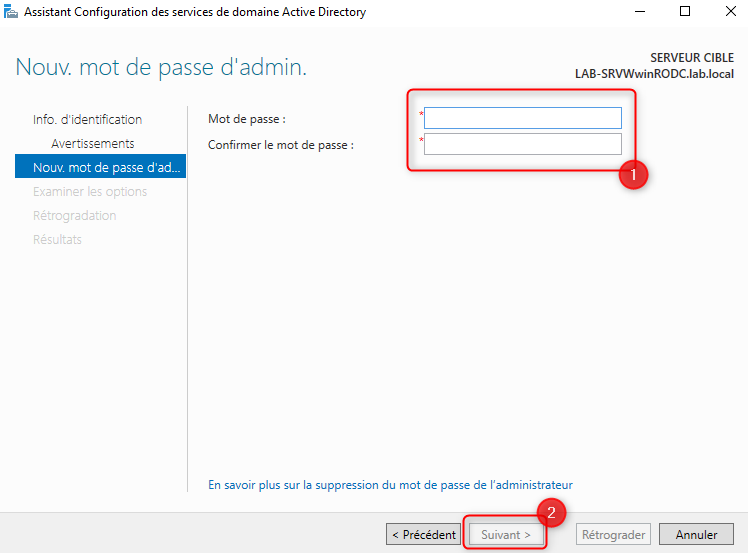Close the Active Directory configuration wizard
Image resolution: width=748 pixels, height=553 pixels.
(x=730, y=11)
